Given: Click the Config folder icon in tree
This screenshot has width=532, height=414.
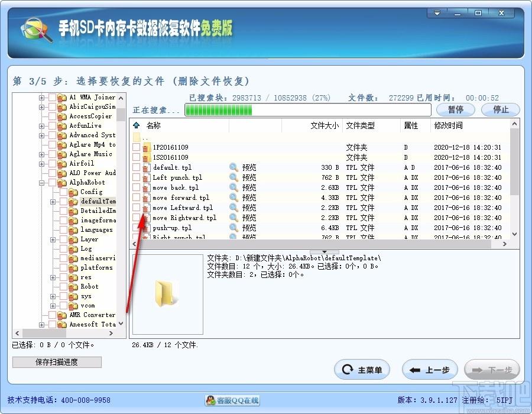Looking at the screenshot, I should (73, 192).
